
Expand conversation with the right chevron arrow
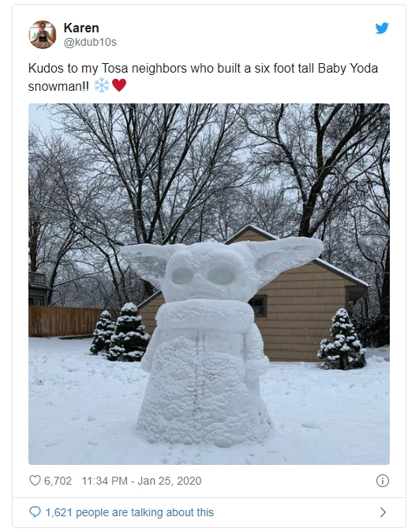(x=383, y=512)
